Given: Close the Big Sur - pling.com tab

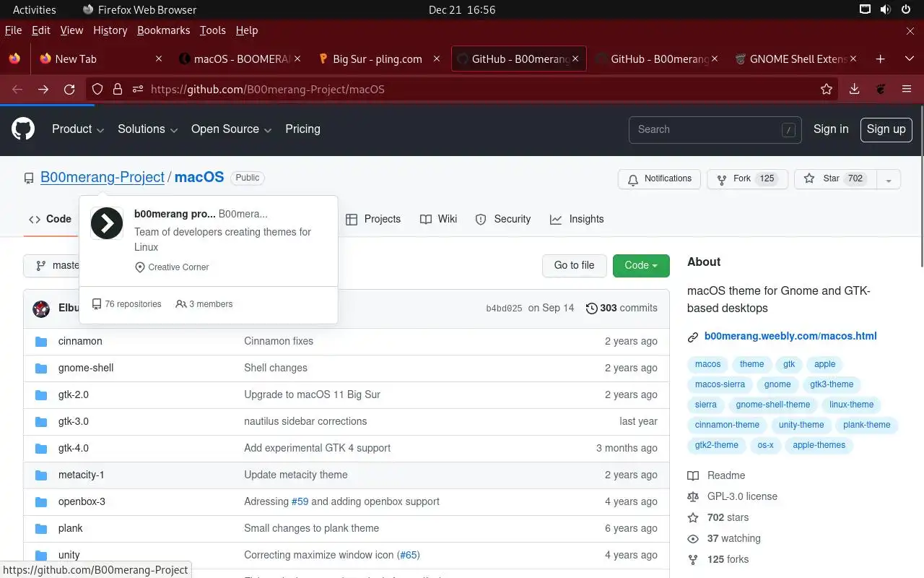Looking at the screenshot, I should [x=436, y=59].
